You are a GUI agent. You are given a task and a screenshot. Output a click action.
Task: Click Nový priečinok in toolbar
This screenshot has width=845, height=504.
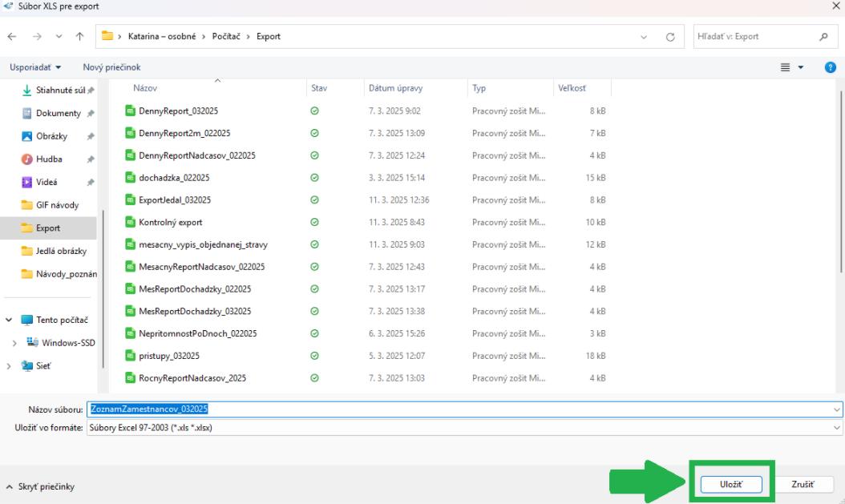point(111,67)
